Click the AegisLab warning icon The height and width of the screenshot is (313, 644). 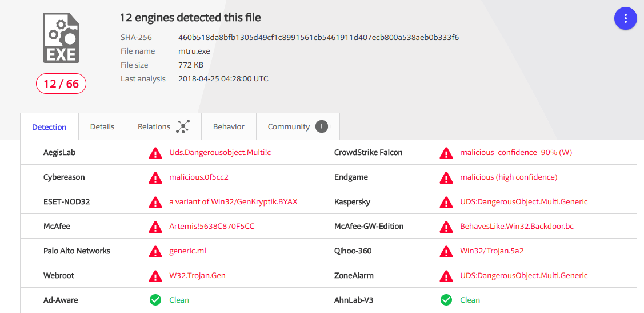pos(155,153)
